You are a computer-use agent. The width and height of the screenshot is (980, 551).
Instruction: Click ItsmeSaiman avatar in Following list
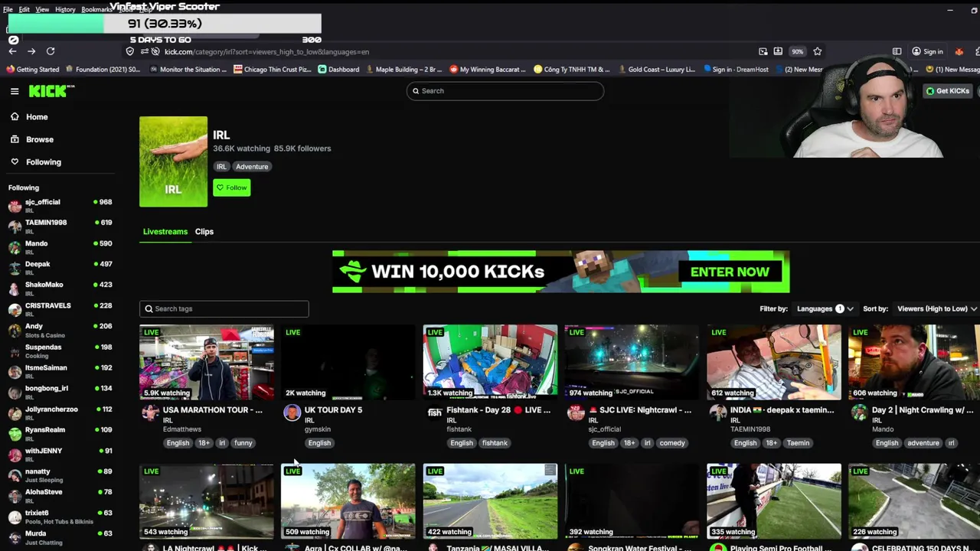tap(15, 372)
